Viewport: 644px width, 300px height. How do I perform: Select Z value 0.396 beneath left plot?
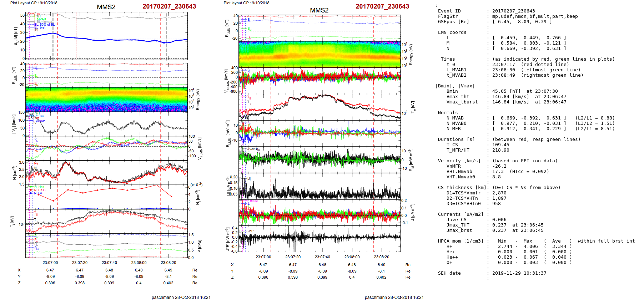50,283
